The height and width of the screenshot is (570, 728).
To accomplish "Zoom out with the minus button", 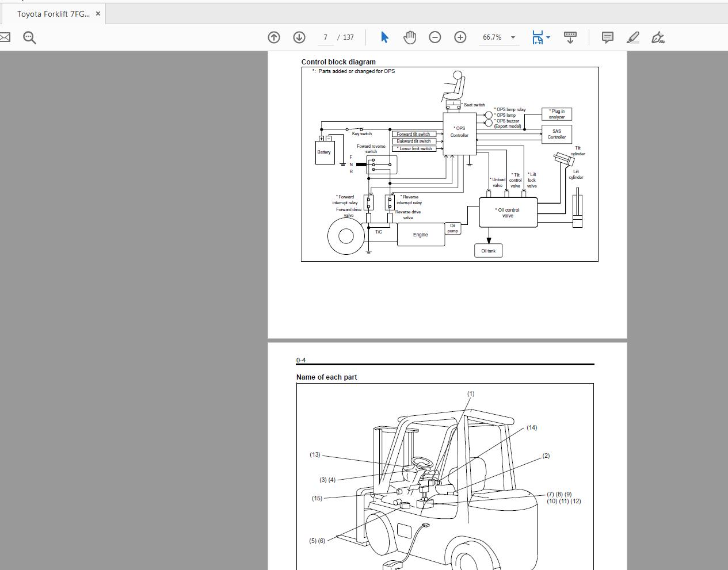I will click(435, 37).
